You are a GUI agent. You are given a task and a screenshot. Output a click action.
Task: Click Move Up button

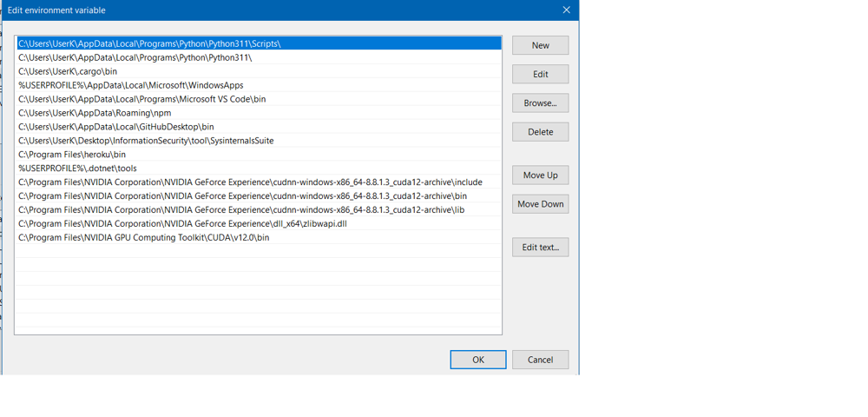coord(540,175)
